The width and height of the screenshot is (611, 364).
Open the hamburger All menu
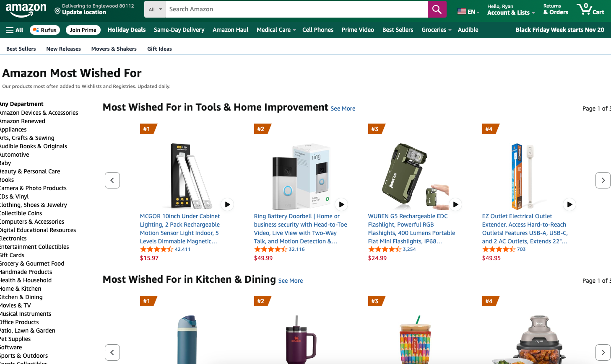coord(14,29)
